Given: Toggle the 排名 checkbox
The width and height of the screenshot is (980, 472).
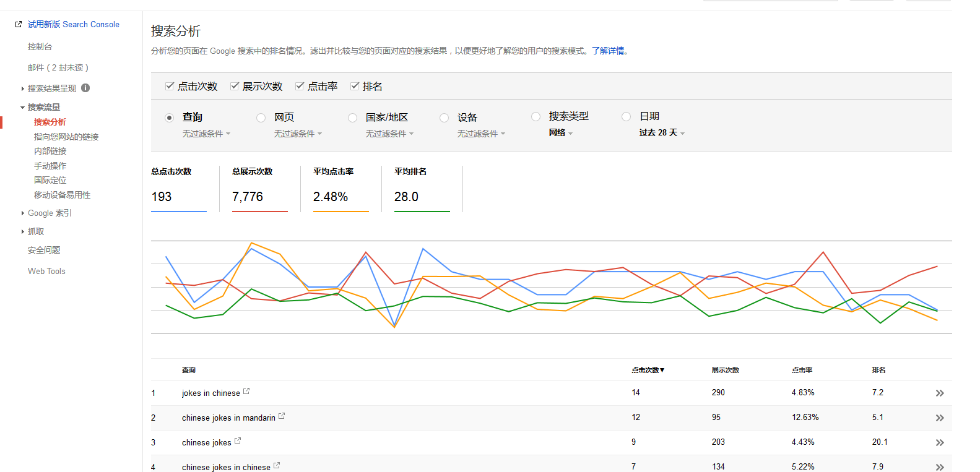Looking at the screenshot, I should 355,86.
